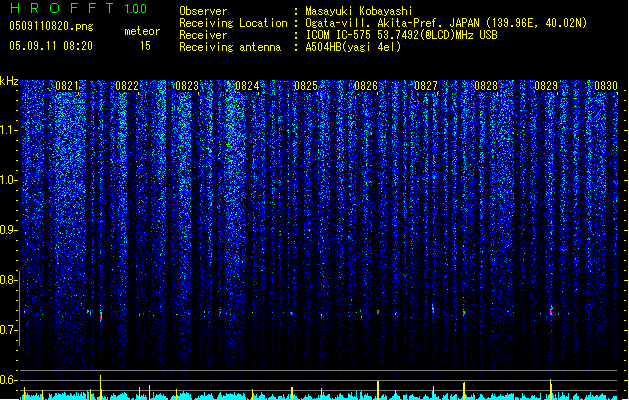Click the HROFFT program title text
This screenshot has width=629, height=400.
62,8
